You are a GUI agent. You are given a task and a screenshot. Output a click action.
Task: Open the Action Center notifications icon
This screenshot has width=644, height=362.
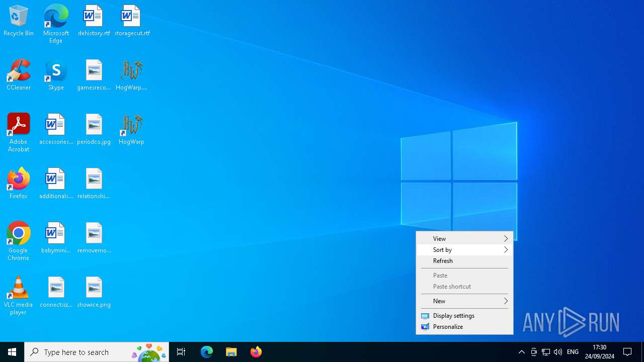pyautogui.click(x=628, y=352)
